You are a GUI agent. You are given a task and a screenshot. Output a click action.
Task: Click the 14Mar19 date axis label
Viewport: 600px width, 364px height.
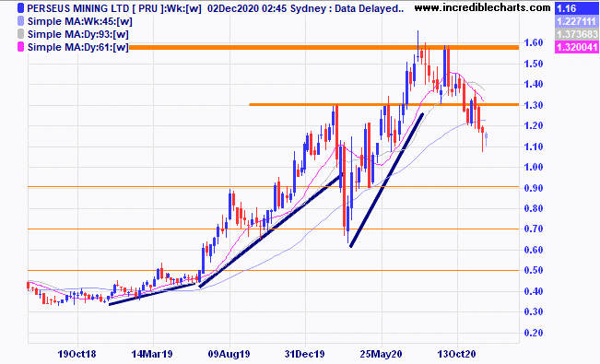152,354
